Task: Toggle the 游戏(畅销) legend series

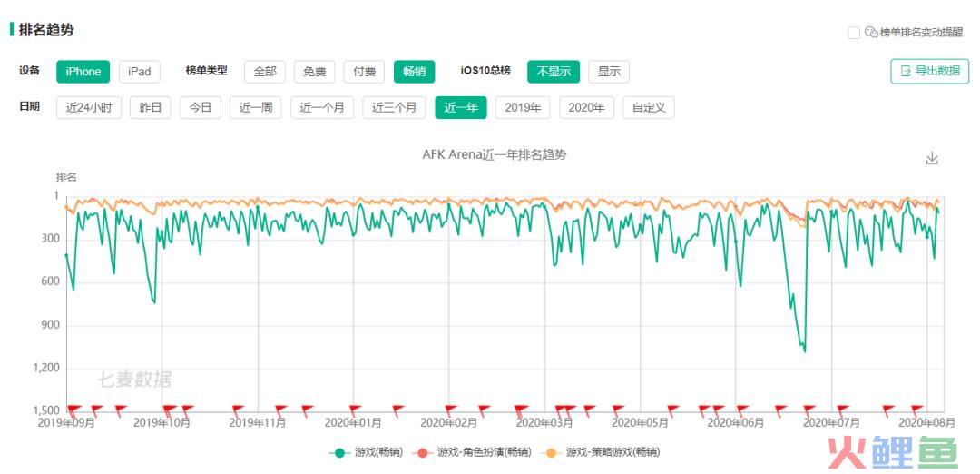Action: click(366, 452)
